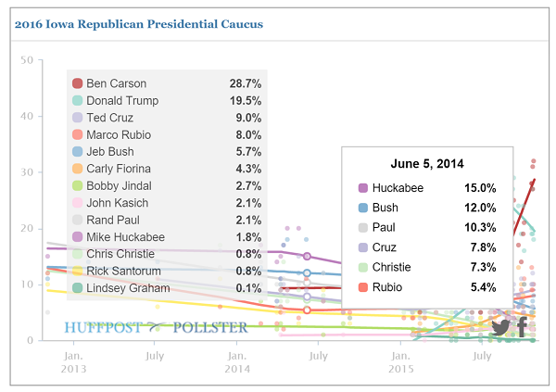Viewport: 556px width, 392px height.
Task: Select Carly Fiorina in the legend
Action: (167, 169)
